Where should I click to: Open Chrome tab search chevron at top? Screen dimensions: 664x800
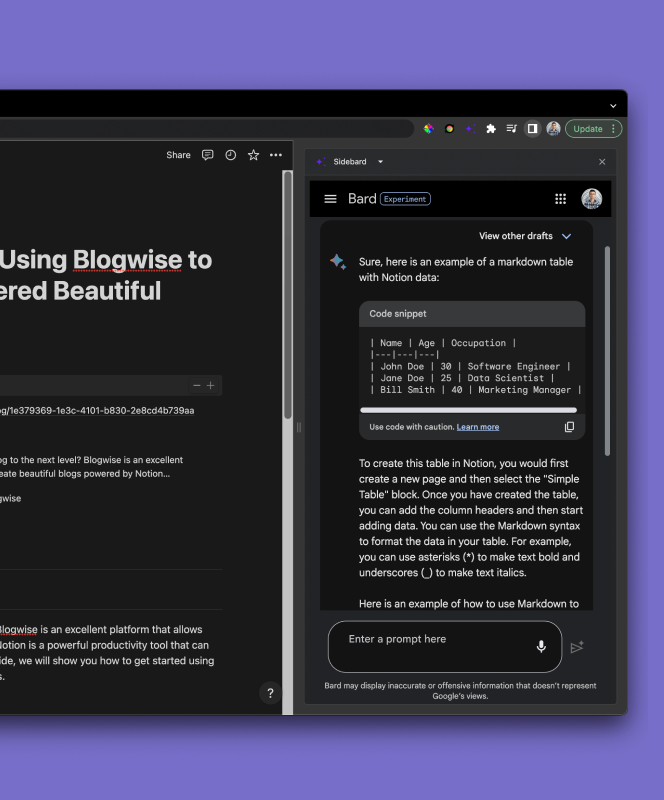pos(613,105)
